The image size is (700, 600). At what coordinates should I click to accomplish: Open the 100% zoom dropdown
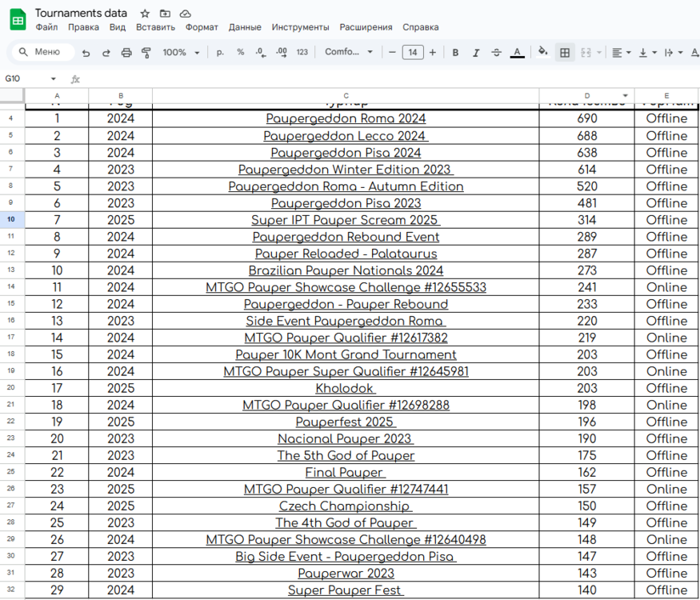(x=181, y=53)
